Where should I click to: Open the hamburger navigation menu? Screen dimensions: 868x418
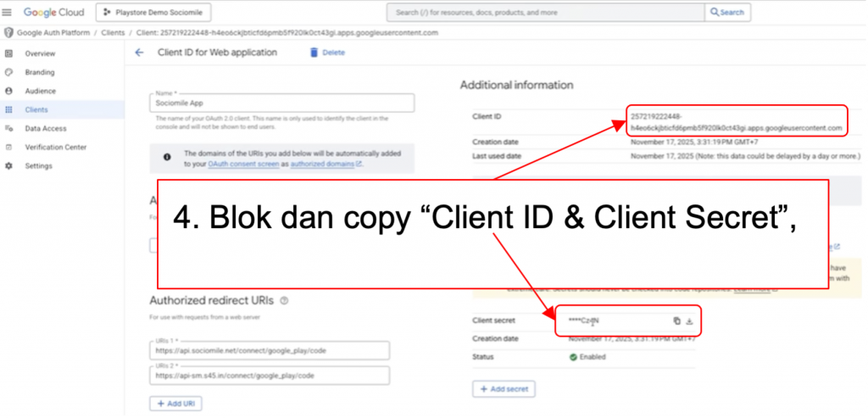click(8, 12)
